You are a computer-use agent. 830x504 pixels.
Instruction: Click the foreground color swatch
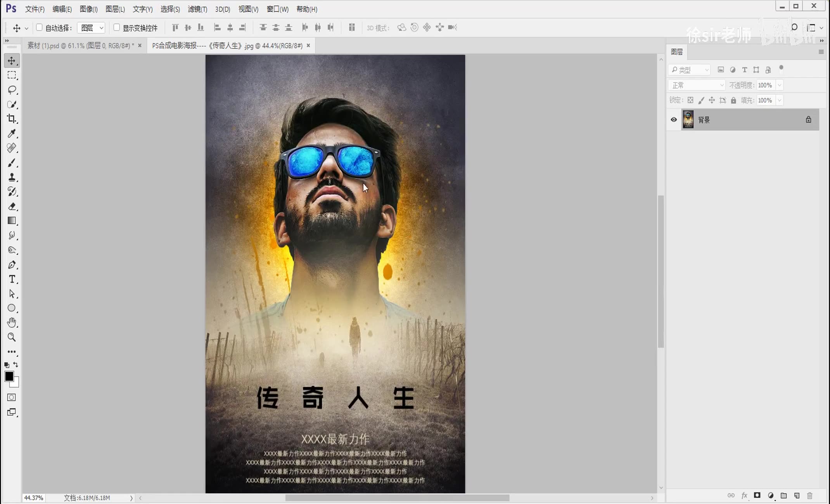click(9, 375)
